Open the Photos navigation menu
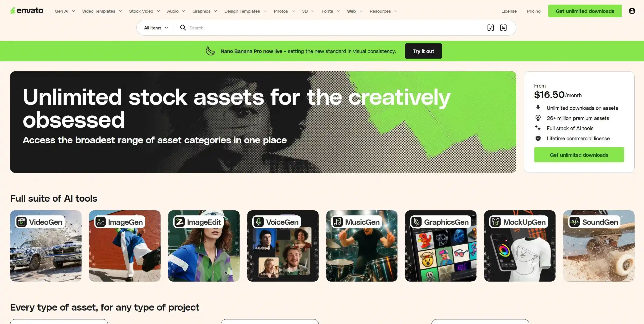The width and height of the screenshot is (644, 324). (x=284, y=11)
